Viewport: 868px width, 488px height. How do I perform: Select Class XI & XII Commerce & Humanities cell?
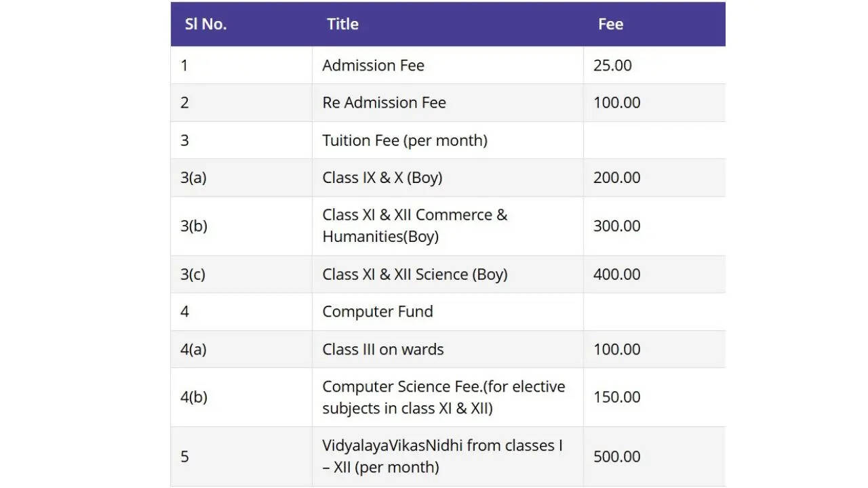coord(414,226)
